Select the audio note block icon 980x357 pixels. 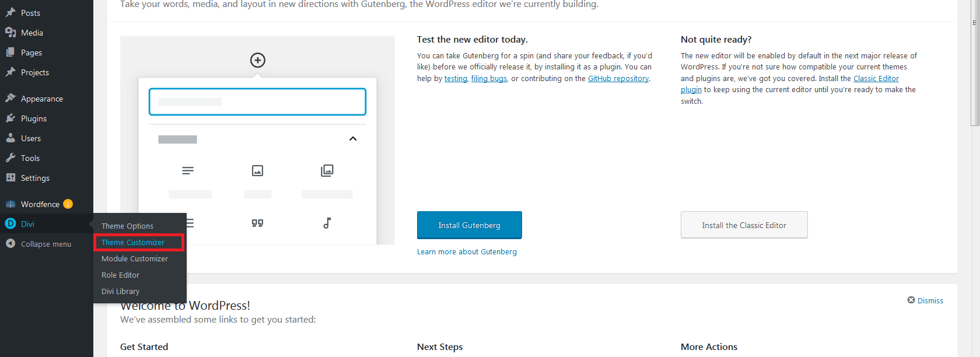coord(327,223)
